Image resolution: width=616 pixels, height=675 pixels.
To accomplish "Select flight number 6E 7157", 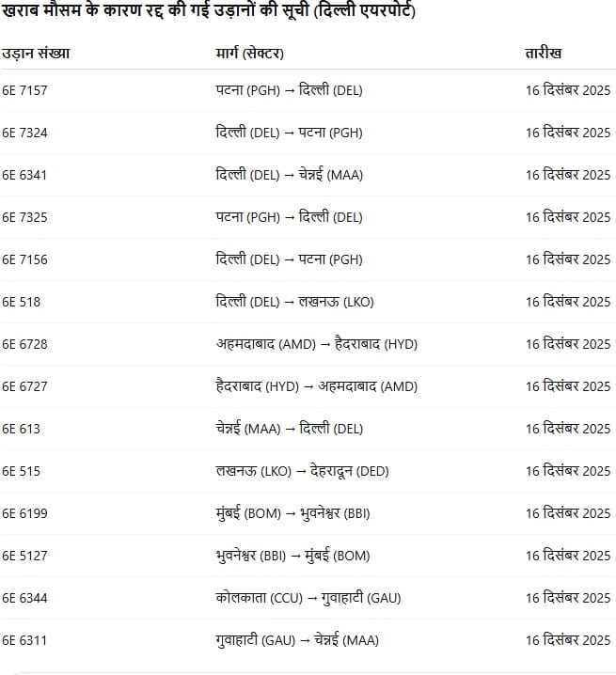I will click(24, 90).
